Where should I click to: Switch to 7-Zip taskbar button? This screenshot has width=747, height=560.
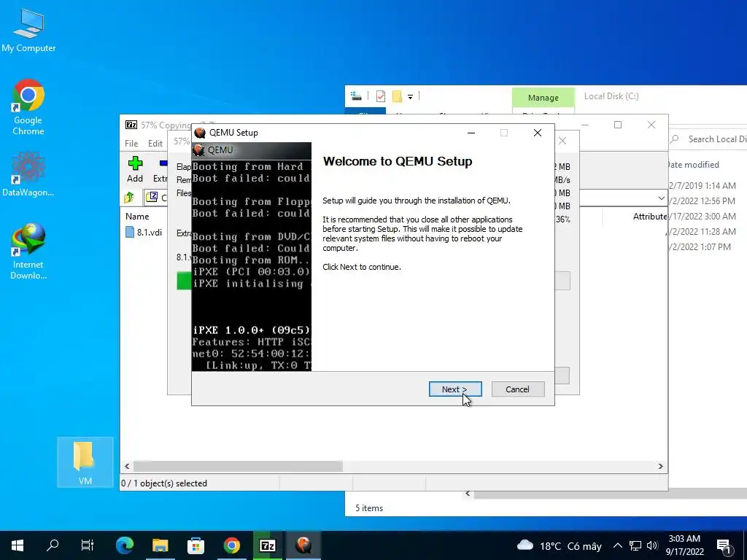[267, 545]
